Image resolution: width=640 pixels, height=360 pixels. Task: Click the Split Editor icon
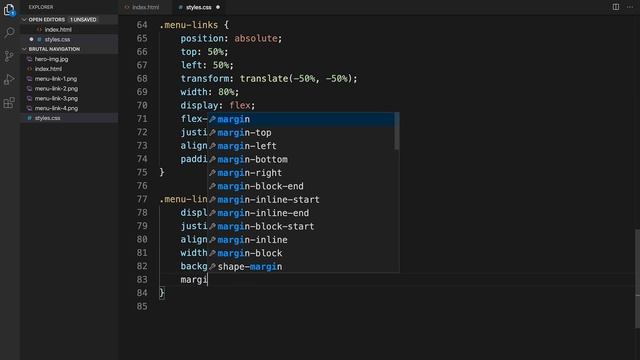click(x=616, y=7)
